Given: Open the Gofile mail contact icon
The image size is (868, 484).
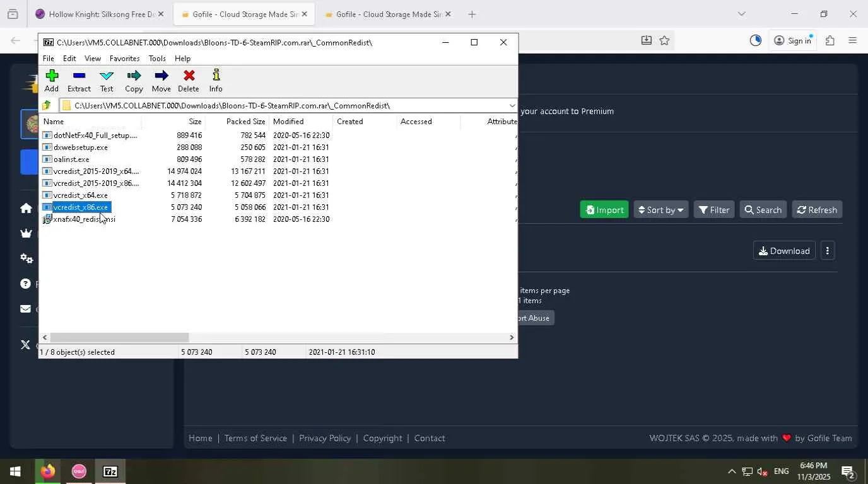Looking at the screenshot, I should (x=25, y=309).
